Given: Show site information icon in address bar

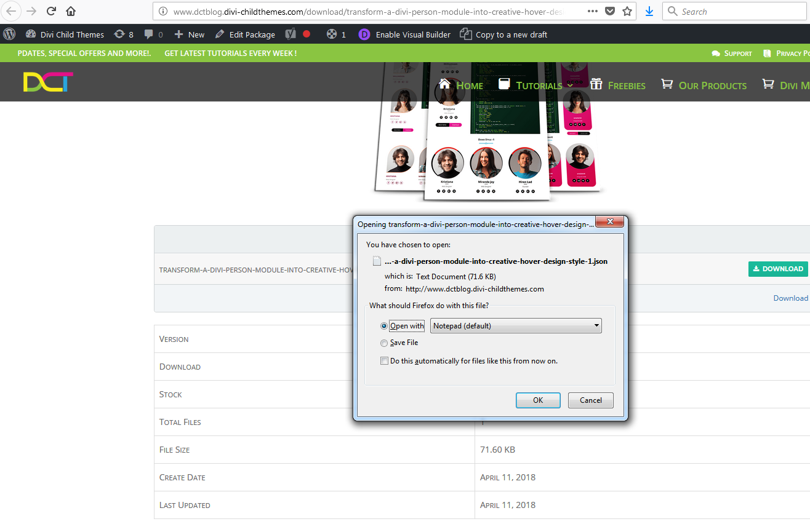Looking at the screenshot, I should coord(163,11).
